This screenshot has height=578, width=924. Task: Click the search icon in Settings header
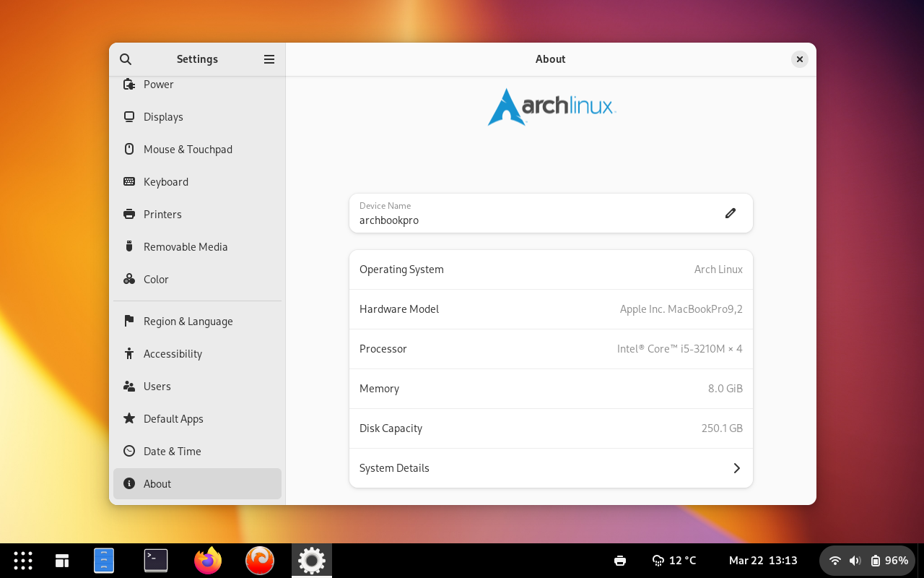pos(126,59)
